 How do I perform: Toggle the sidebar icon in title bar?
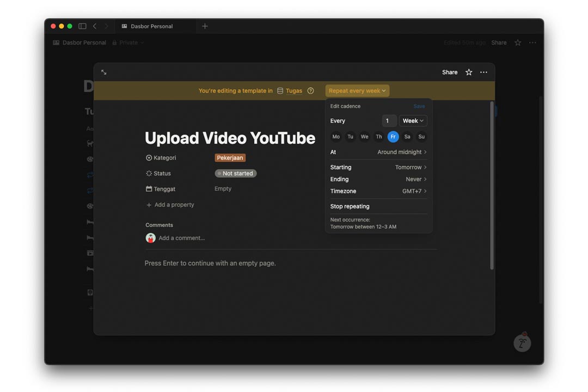click(82, 26)
